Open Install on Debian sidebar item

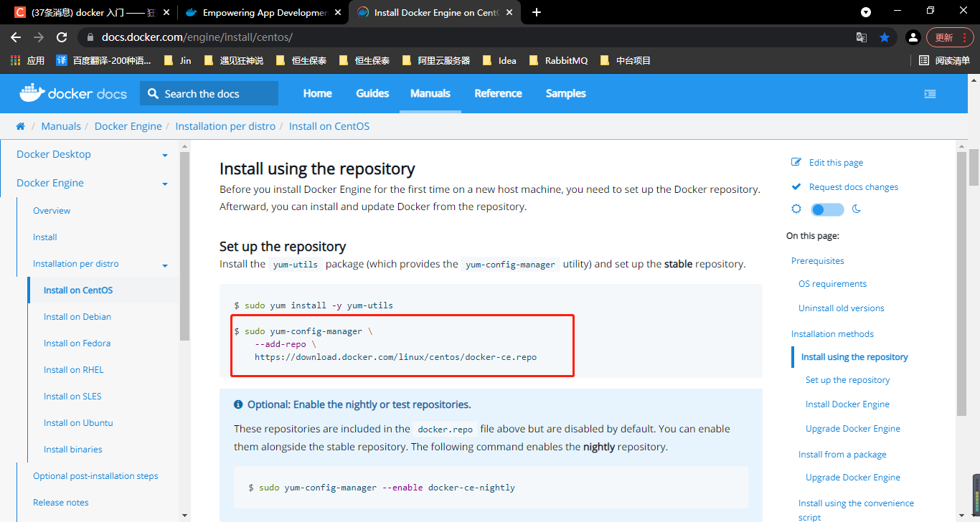[x=77, y=317]
